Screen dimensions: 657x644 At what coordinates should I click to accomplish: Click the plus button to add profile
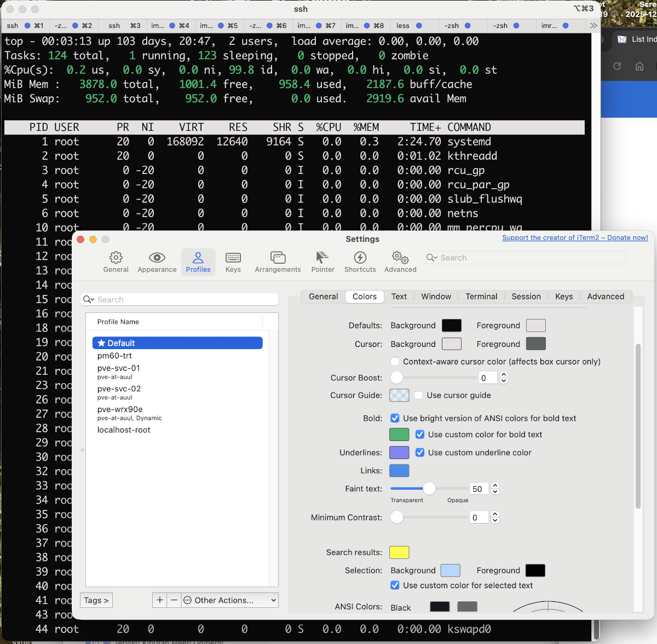[x=160, y=600]
